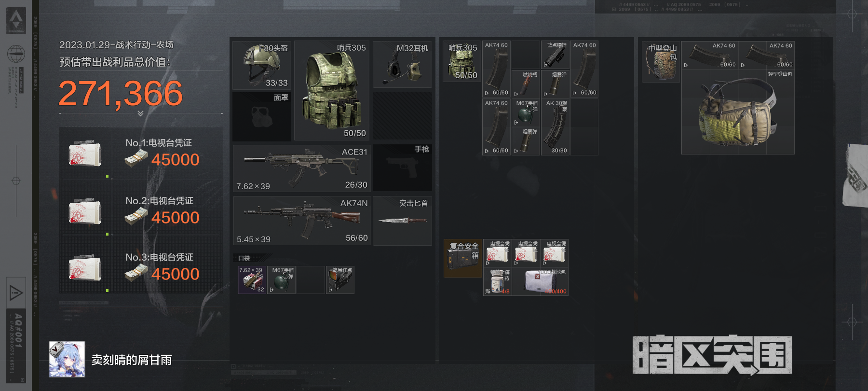Select the 轻型登山包 bag inside the backpack
The width and height of the screenshot is (868, 391).
pyautogui.click(x=738, y=112)
